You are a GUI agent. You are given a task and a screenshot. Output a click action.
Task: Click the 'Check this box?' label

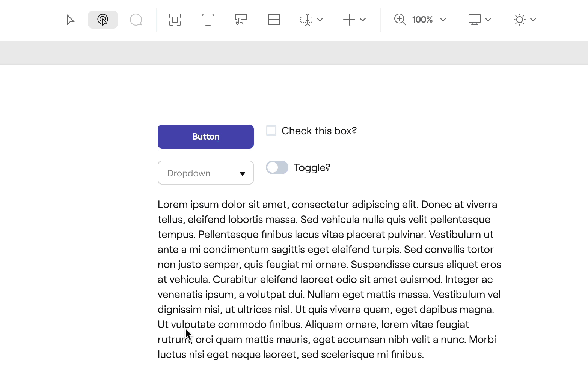click(x=319, y=131)
